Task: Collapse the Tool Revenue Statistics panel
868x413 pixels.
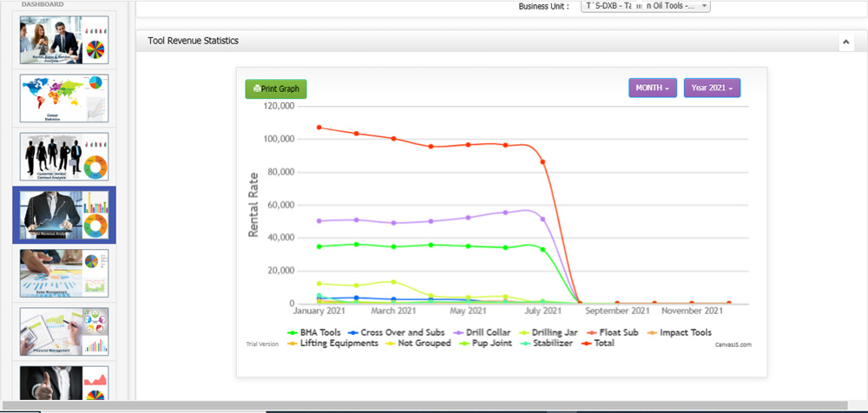Action: pyautogui.click(x=845, y=42)
